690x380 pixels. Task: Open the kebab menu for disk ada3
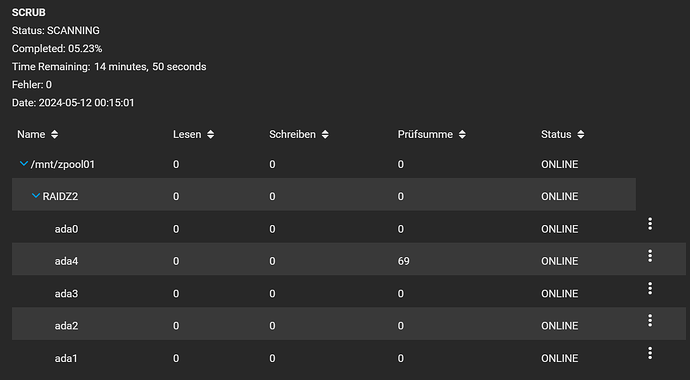coord(650,289)
